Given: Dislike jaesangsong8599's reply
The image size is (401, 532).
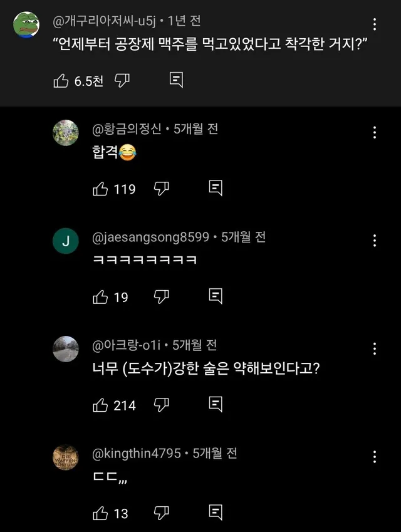Looking at the screenshot, I should 162,297.
